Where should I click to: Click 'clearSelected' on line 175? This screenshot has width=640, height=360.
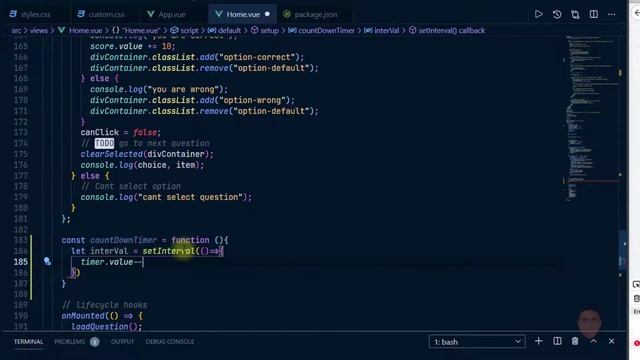(112, 154)
